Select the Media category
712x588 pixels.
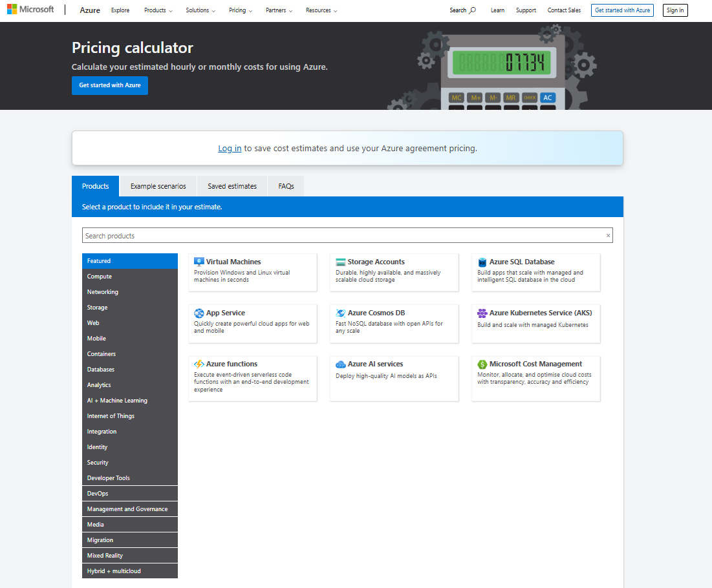(130, 525)
